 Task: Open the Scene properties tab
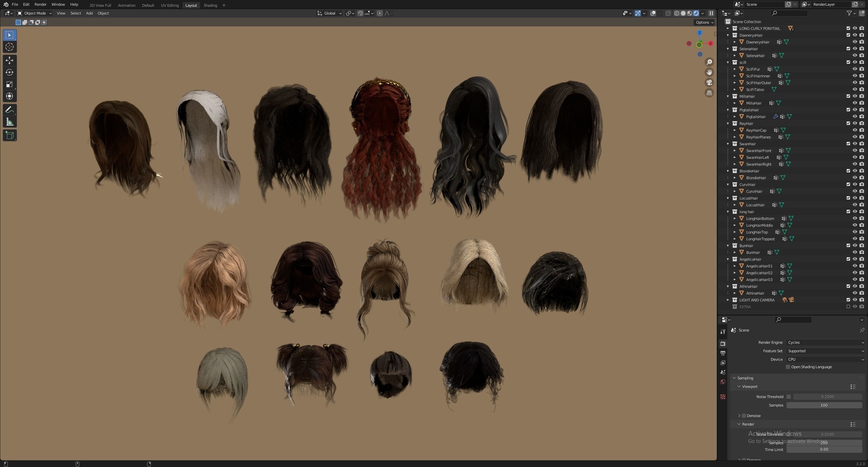click(723, 372)
